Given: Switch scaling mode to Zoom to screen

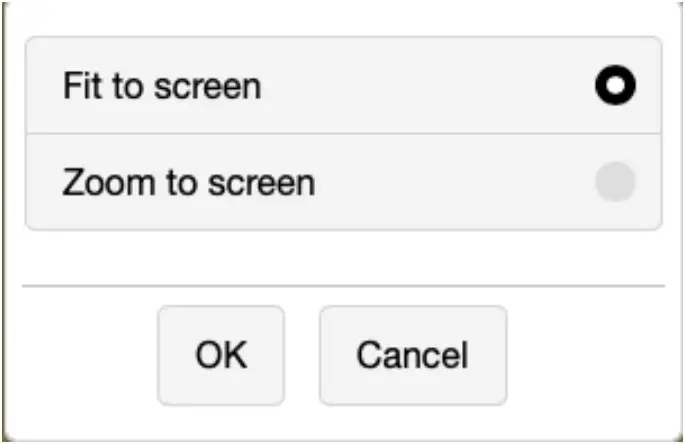Looking at the screenshot, I should click(x=615, y=182).
